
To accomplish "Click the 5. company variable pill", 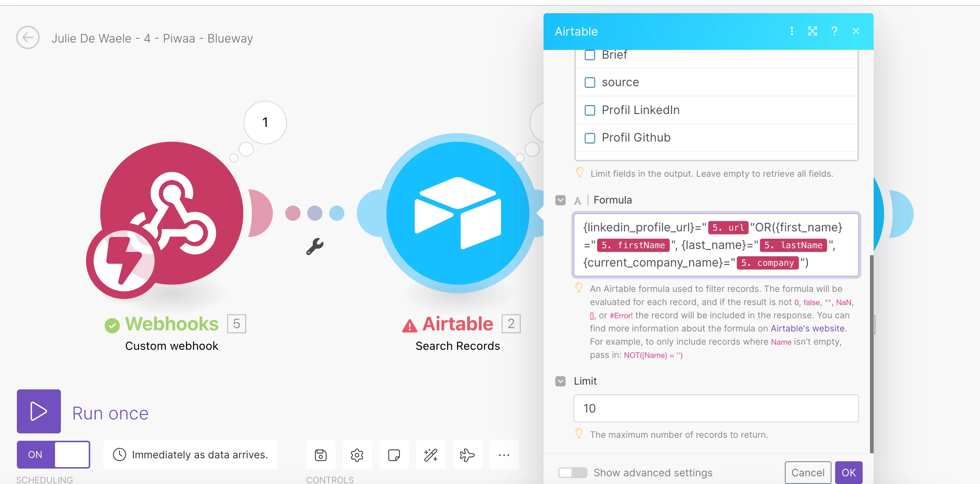I will 767,263.
